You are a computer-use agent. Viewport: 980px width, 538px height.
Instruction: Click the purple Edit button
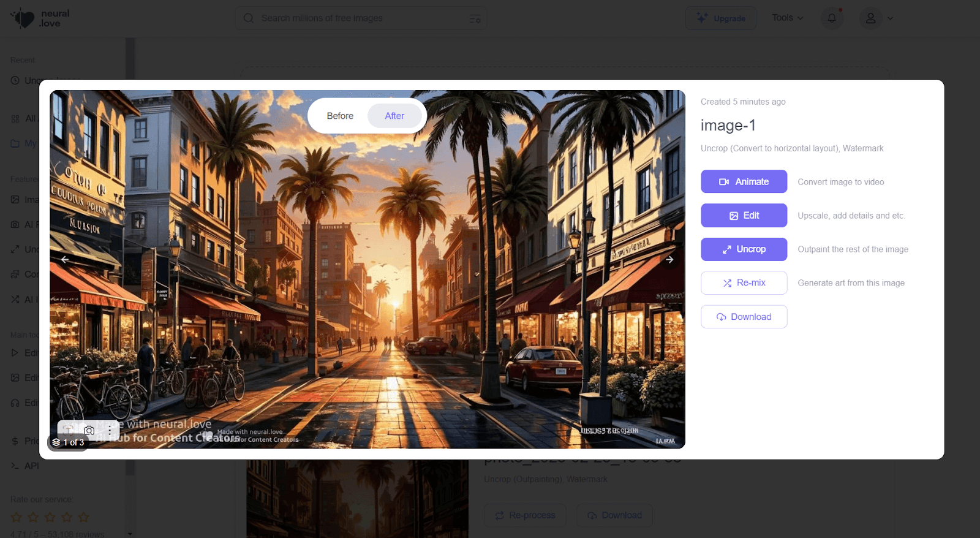(744, 215)
